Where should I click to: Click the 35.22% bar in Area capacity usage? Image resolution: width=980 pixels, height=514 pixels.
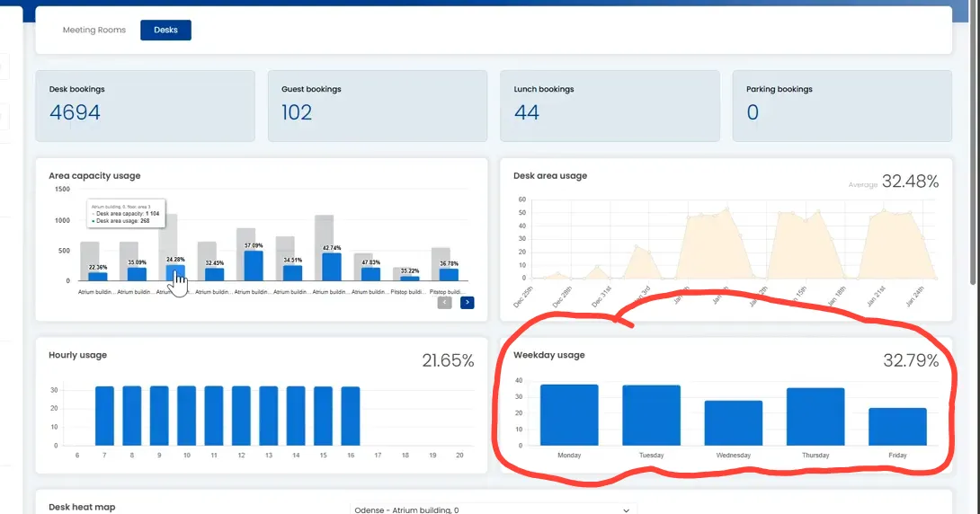pyautogui.click(x=410, y=278)
